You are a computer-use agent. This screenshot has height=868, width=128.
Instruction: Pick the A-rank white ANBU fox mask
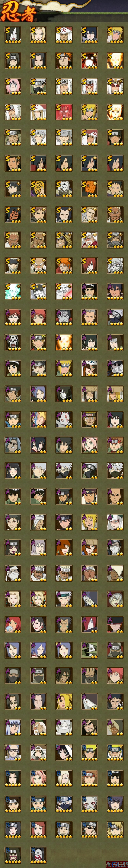click(x=64, y=419)
